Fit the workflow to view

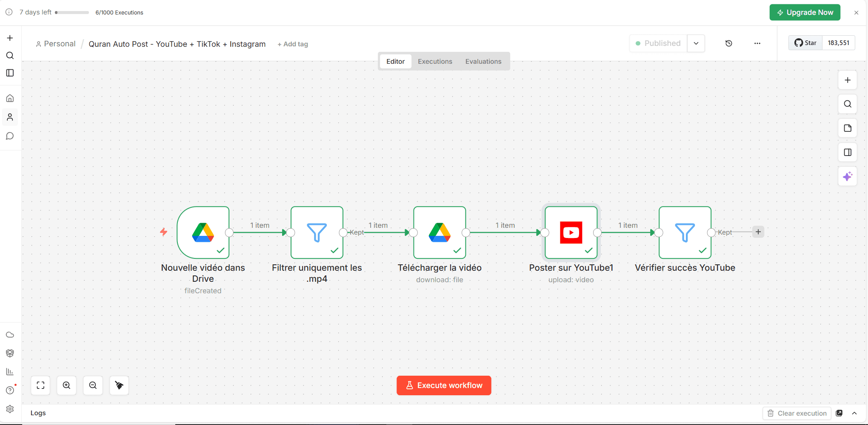tap(40, 385)
